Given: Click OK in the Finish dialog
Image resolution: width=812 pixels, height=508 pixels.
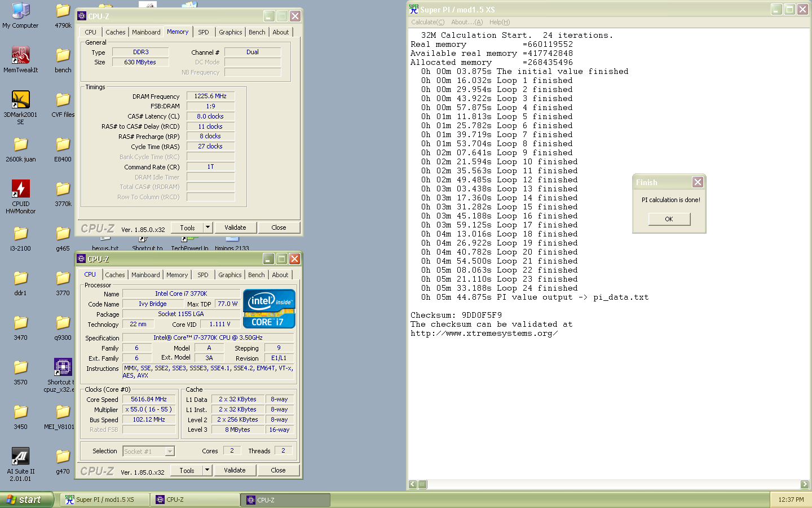Looking at the screenshot, I should click(669, 219).
